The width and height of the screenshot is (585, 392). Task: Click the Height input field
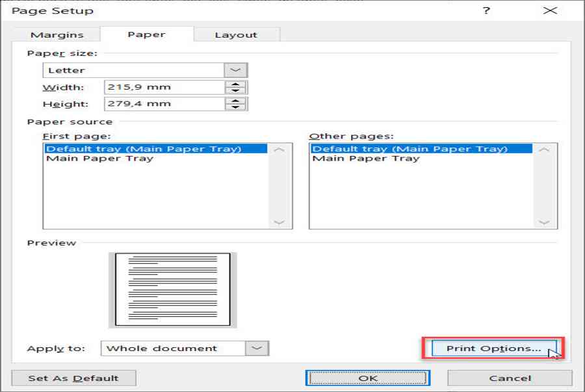164,103
